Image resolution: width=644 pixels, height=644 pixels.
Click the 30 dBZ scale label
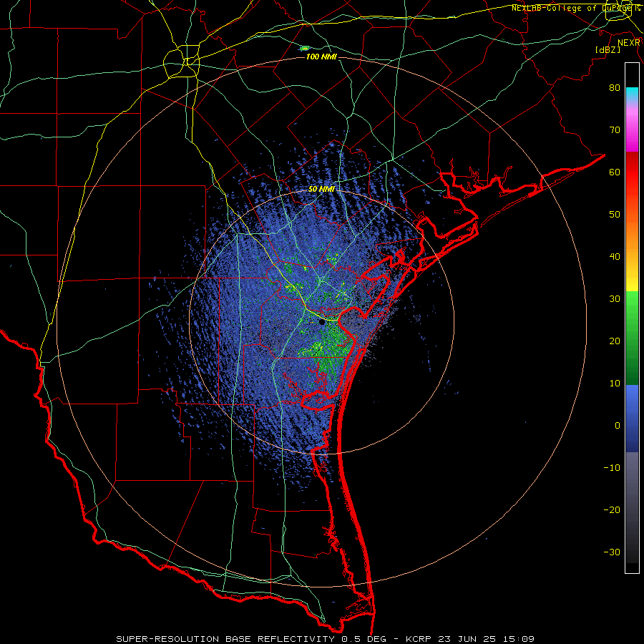pyautogui.click(x=615, y=299)
